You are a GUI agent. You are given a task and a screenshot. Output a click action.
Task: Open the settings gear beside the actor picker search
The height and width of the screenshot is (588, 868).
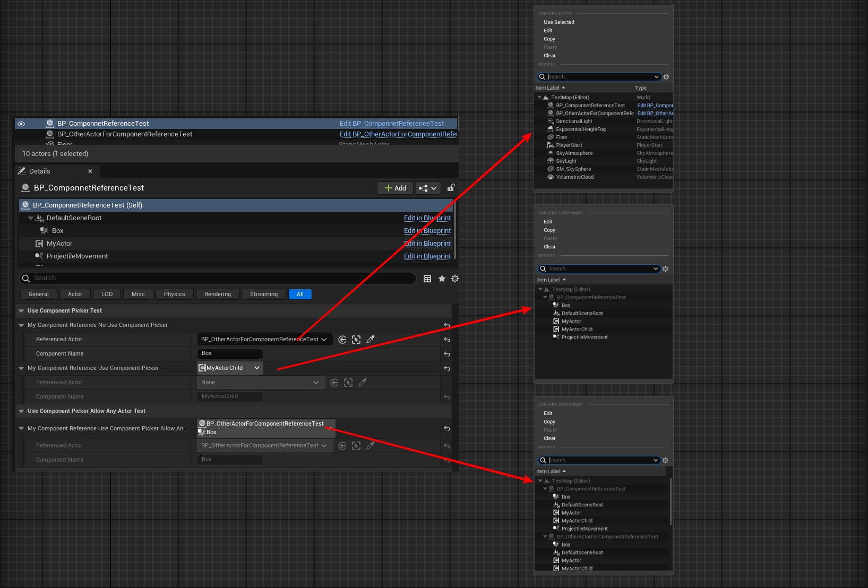point(666,76)
